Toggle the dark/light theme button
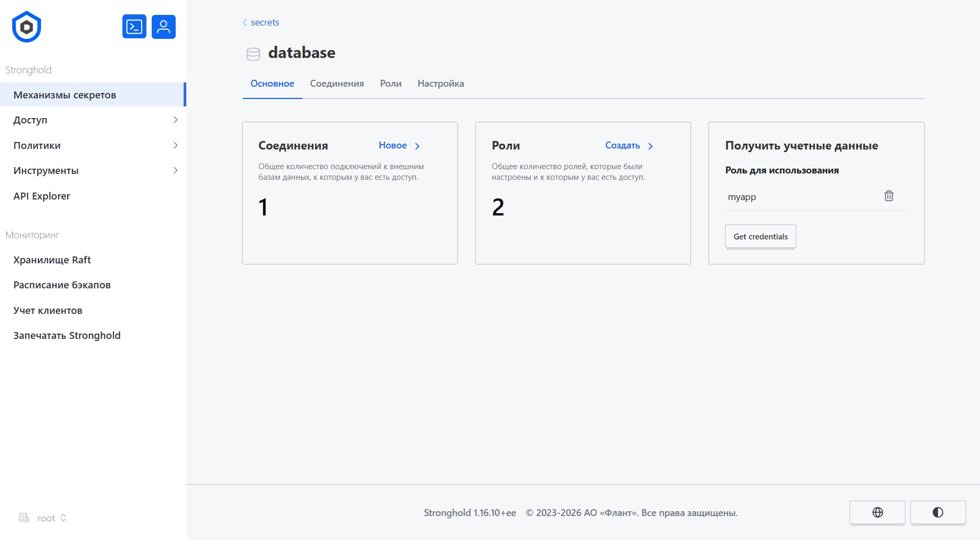This screenshot has height=540, width=980. tap(937, 512)
